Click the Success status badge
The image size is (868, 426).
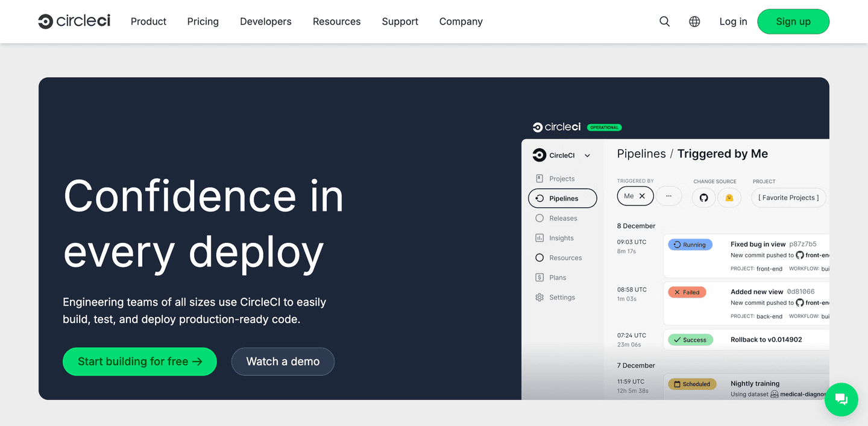[690, 340]
